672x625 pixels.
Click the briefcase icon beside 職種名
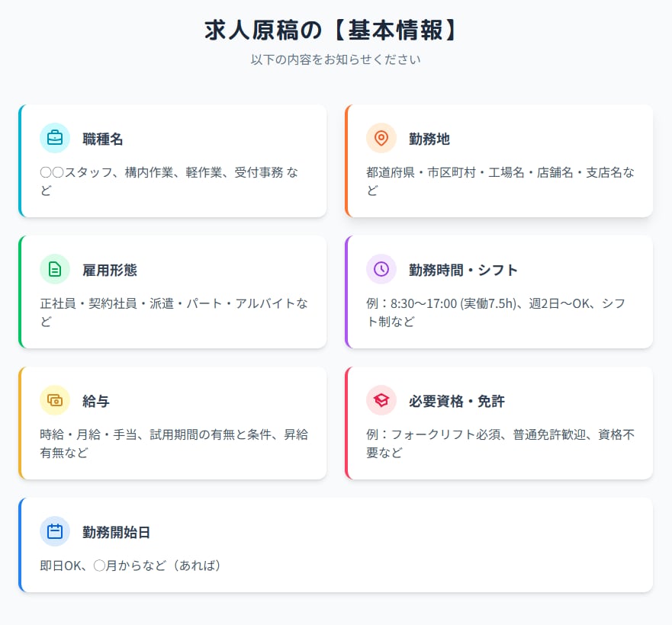[x=54, y=138]
